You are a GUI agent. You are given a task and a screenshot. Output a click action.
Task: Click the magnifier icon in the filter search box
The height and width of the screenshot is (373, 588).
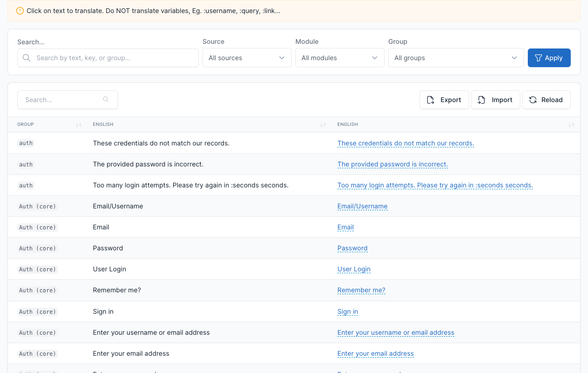[x=27, y=58]
